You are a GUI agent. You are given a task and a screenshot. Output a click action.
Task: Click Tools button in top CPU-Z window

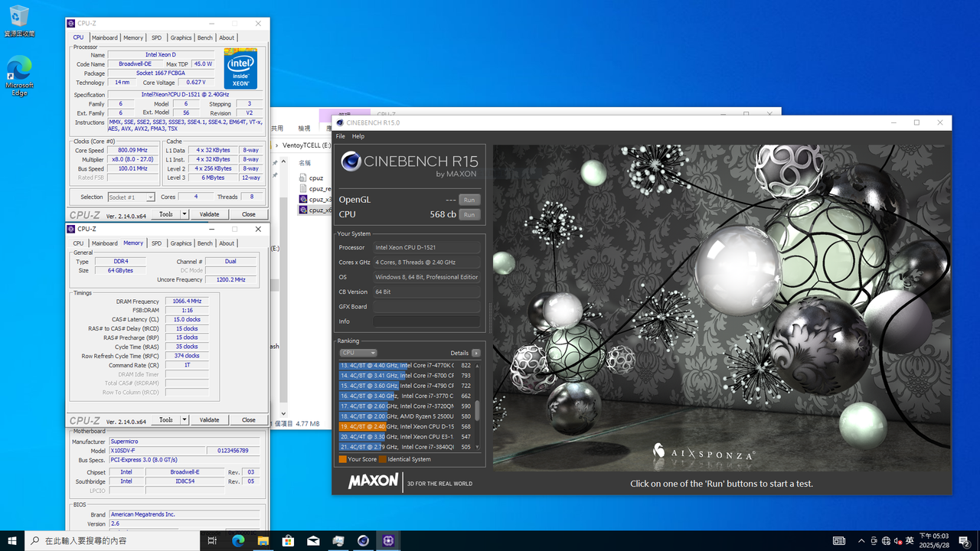166,214
